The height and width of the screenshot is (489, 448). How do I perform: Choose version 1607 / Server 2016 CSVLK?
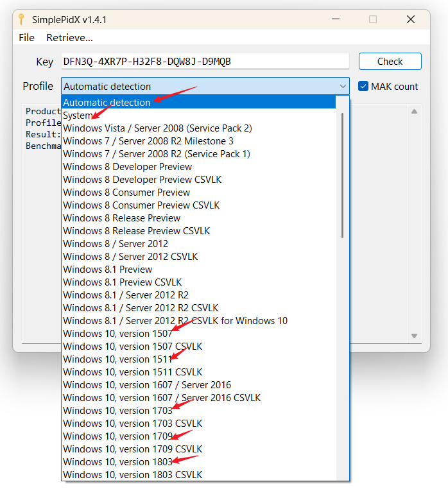point(198,397)
